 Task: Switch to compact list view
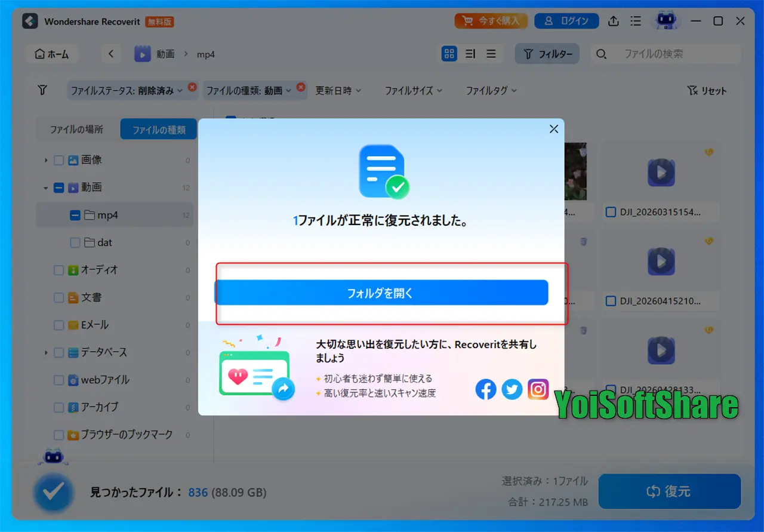[x=491, y=54]
